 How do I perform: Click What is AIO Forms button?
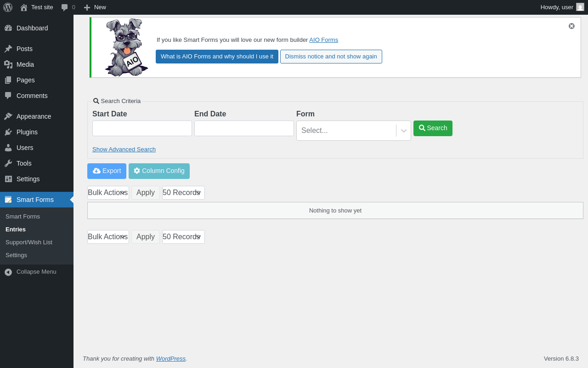click(217, 57)
